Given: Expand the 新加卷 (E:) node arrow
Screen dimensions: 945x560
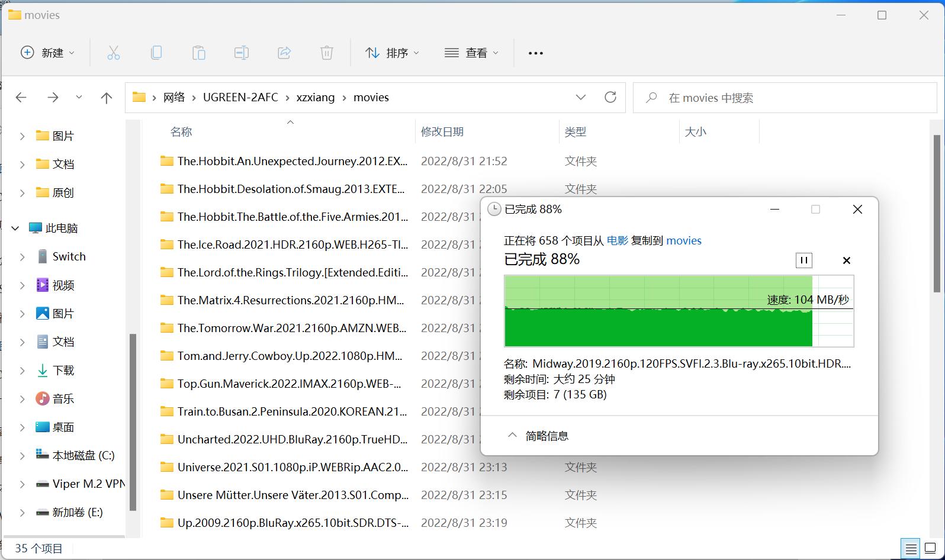Looking at the screenshot, I should [22, 512].
